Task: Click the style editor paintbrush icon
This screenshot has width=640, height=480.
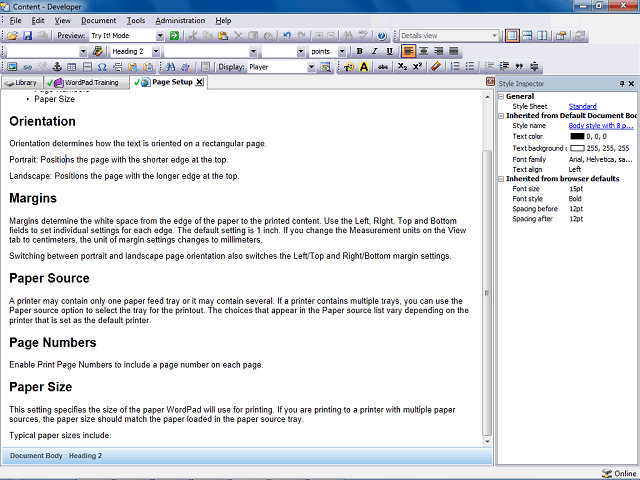Action: [98, 51]
